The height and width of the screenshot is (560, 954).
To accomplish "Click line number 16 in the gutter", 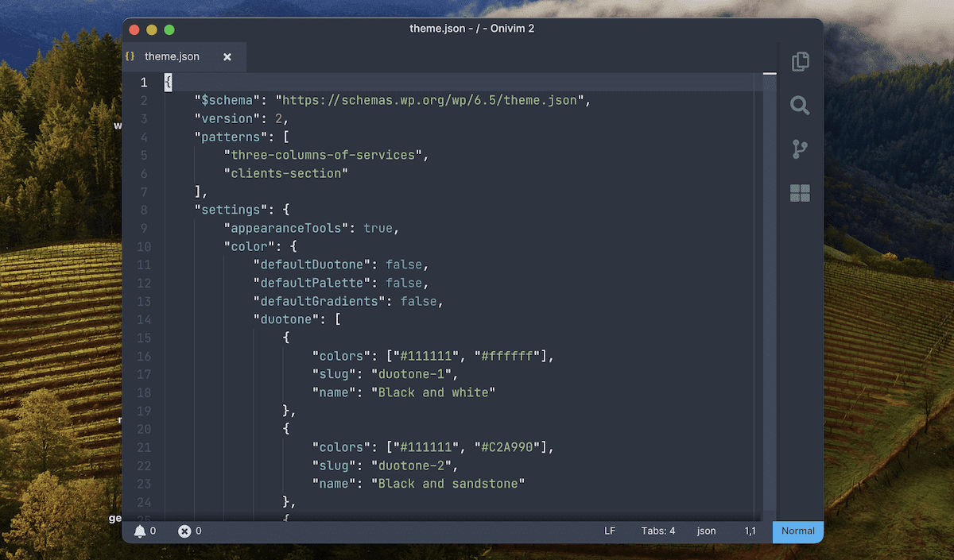I will click(x=144, y=356).
